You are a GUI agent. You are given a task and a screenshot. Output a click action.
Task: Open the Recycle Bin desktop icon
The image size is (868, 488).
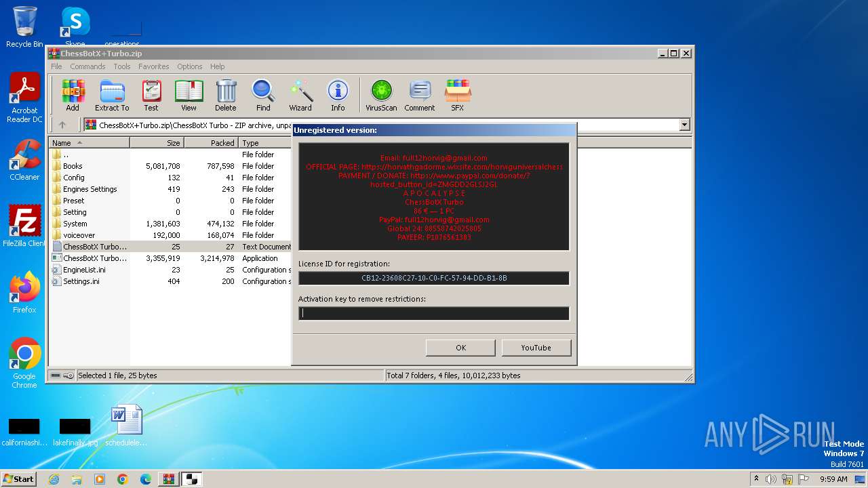(24, 27)
